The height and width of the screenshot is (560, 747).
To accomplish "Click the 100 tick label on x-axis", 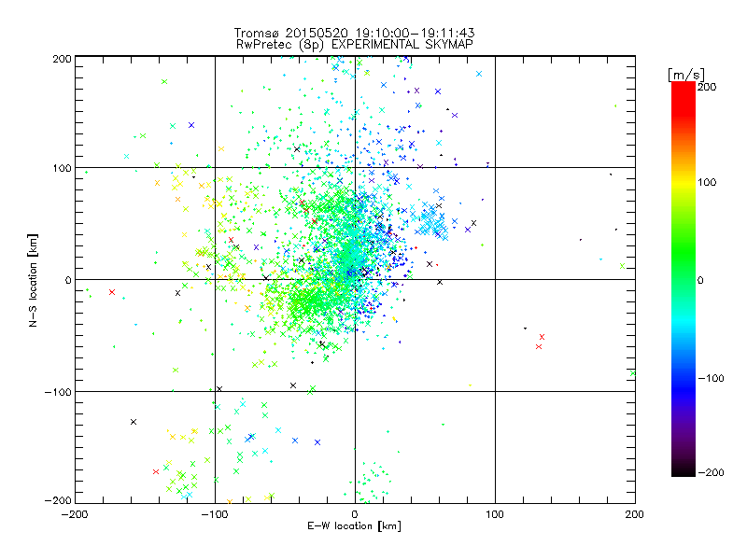I will (495, 515).
